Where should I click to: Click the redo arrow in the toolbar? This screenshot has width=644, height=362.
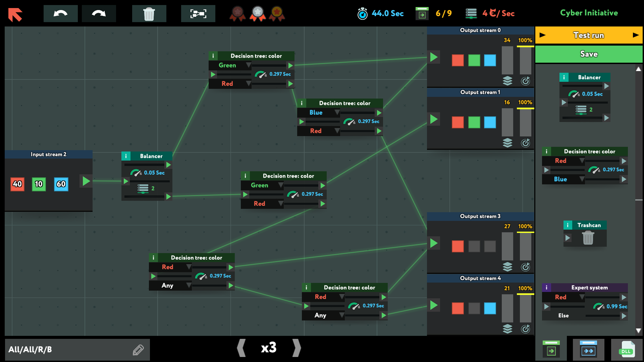tap(99, 13)
